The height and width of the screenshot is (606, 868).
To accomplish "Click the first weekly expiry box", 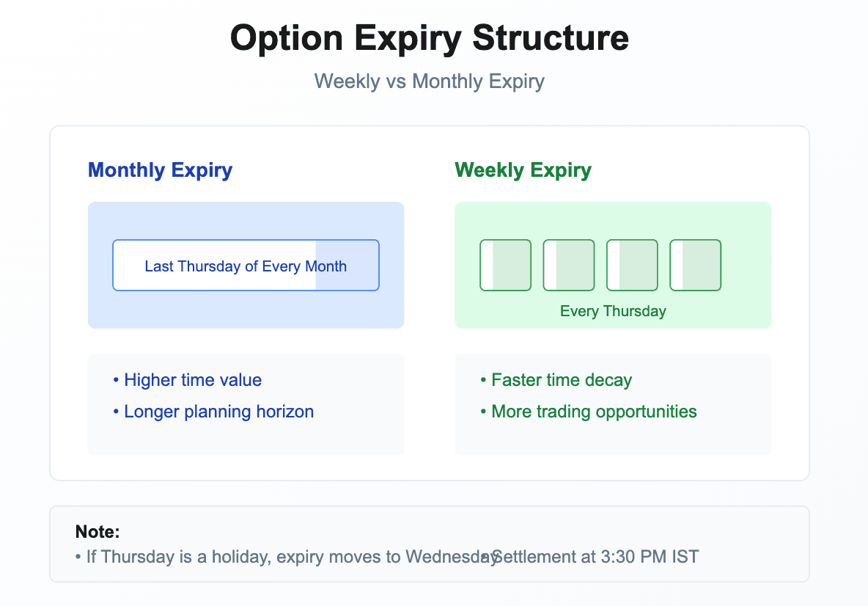I will tap(505, 265).
